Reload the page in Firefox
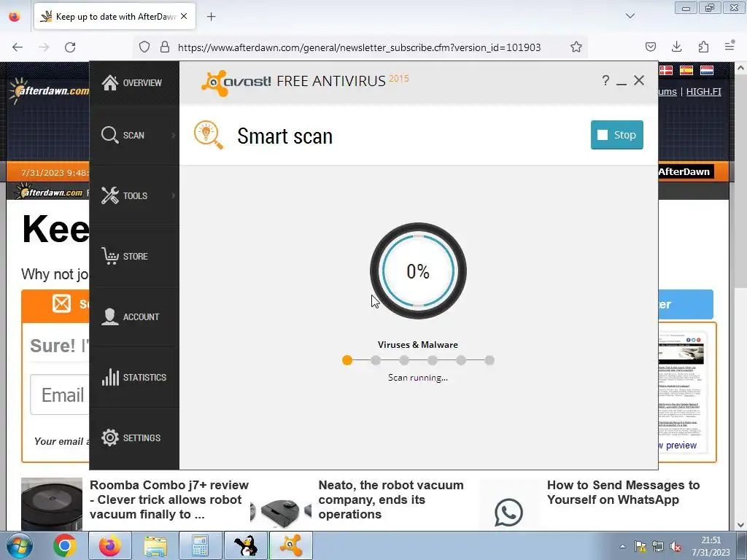747x560 pixels. tap(70, 47)
